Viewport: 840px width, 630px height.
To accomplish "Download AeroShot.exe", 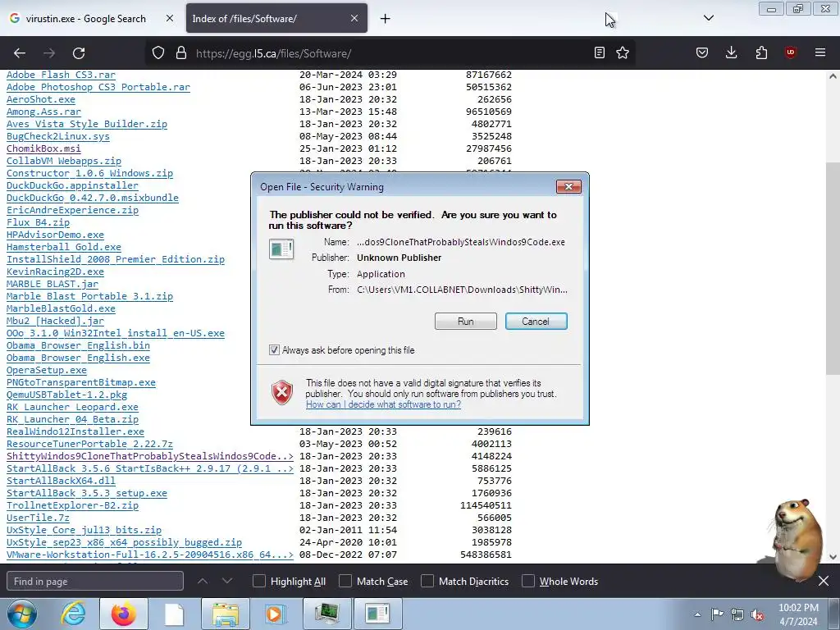I will point(41,99).
